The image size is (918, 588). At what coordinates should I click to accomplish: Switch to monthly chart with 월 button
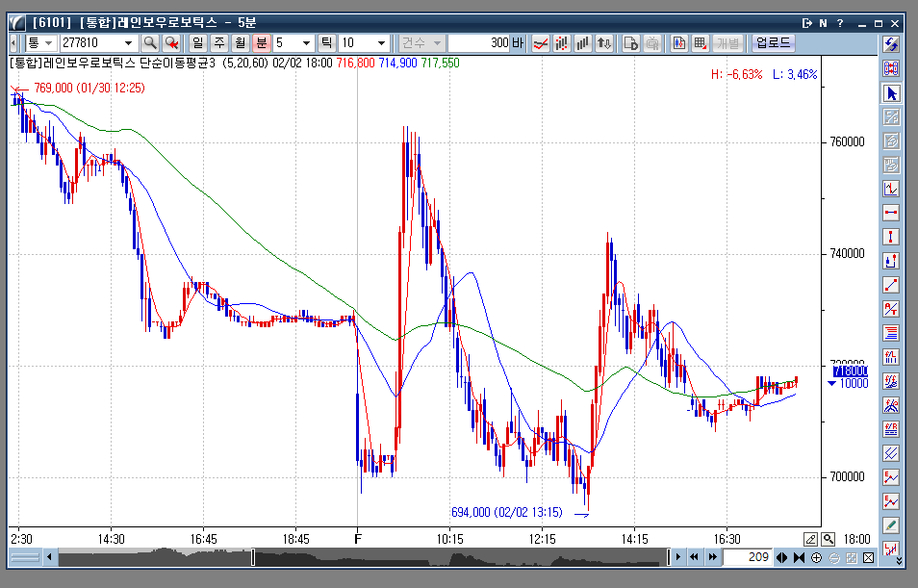point(240,42)
